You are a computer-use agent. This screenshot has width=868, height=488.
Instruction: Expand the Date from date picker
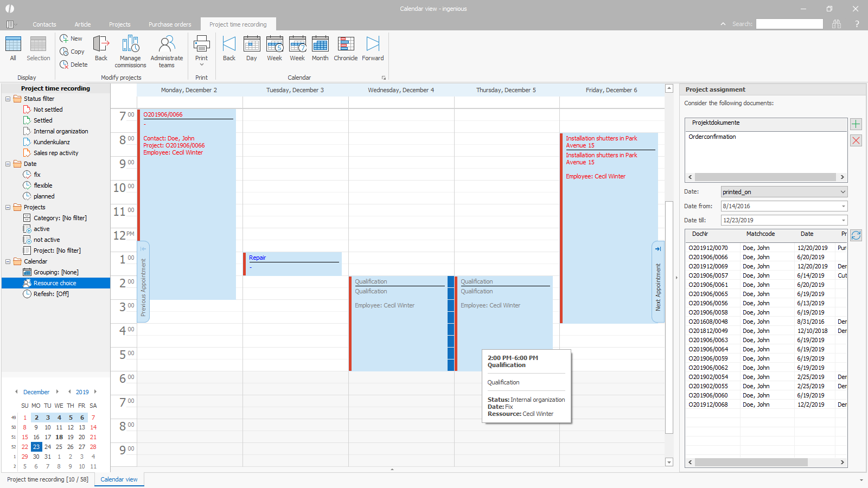coord(843,206)
